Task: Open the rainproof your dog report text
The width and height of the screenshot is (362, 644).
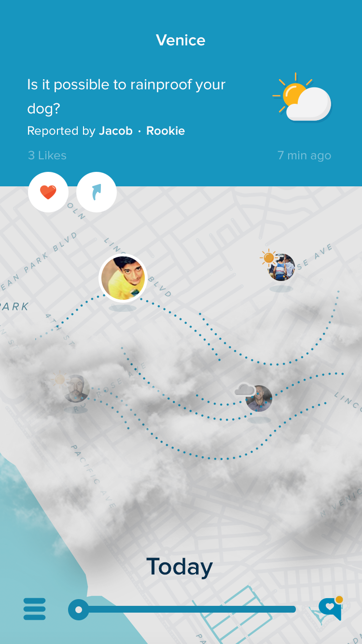Action: click(126, 96)
